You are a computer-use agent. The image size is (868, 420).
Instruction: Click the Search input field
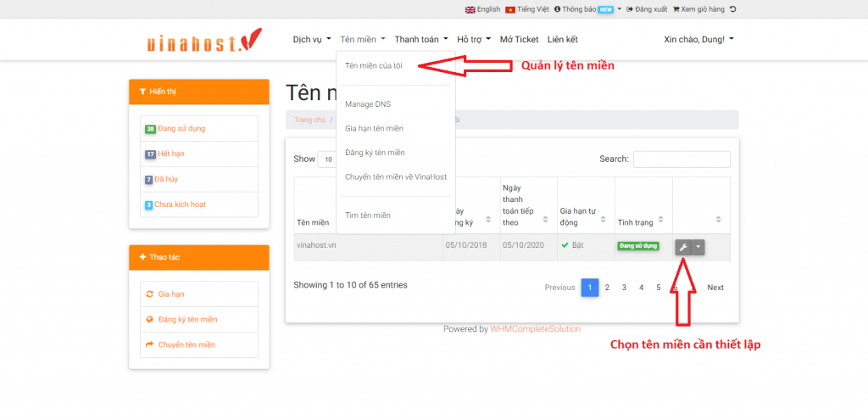681,160
